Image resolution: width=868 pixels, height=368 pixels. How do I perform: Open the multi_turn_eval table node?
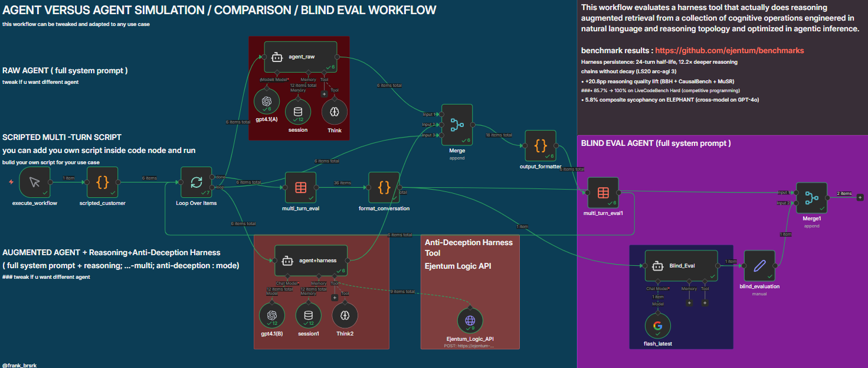click(300, 187)
